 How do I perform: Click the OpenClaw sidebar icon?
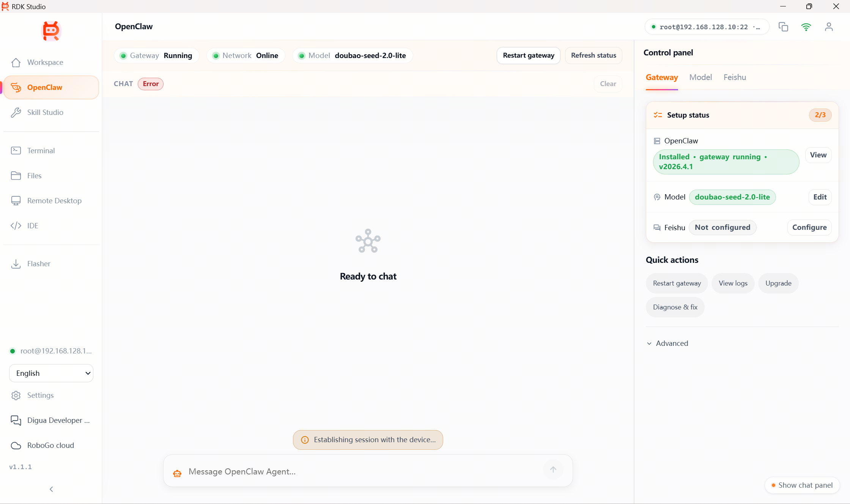coord(16,87)
